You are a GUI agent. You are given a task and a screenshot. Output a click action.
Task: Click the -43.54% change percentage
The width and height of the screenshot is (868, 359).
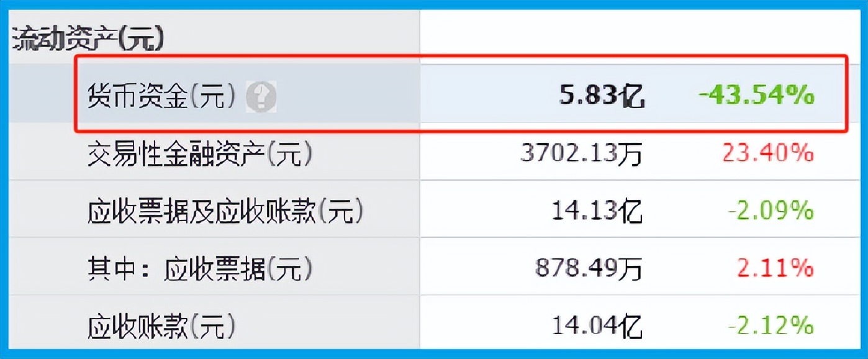point(755,96)
